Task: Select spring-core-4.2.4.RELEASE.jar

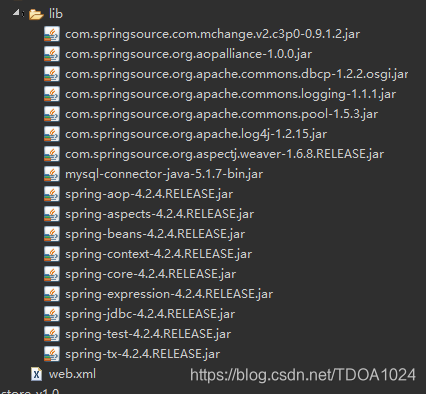Action: pyautogui.click(x=150, y=274)
